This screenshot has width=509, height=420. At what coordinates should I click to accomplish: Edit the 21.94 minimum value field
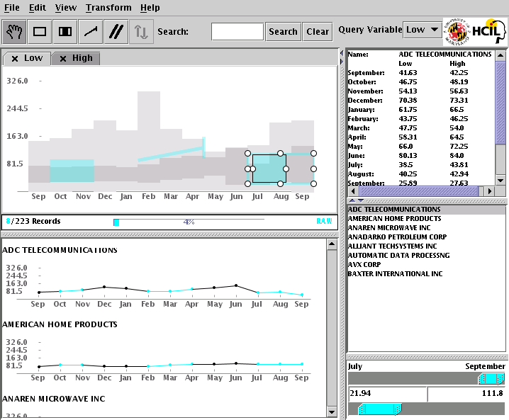(387, 393)
